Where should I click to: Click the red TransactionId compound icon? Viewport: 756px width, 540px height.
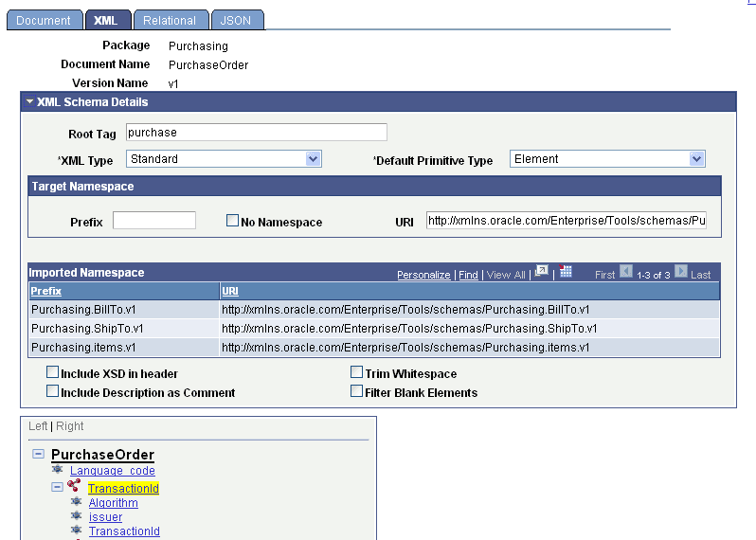pyautogui.click(x=74, y=485)
